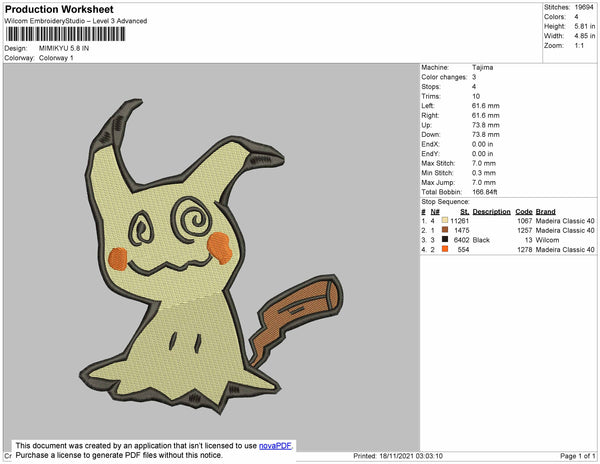Click the St. column header

(x=464, y=211)
